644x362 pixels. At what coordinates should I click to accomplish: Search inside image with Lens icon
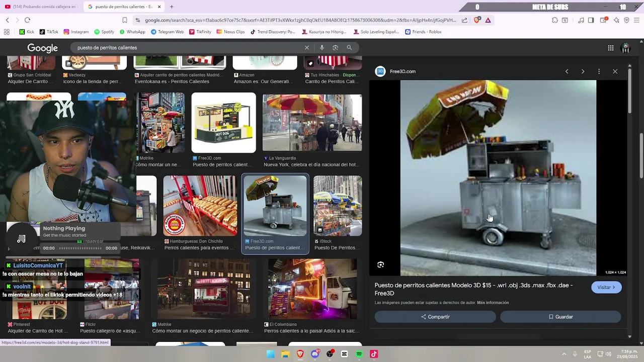pos(381,264)
